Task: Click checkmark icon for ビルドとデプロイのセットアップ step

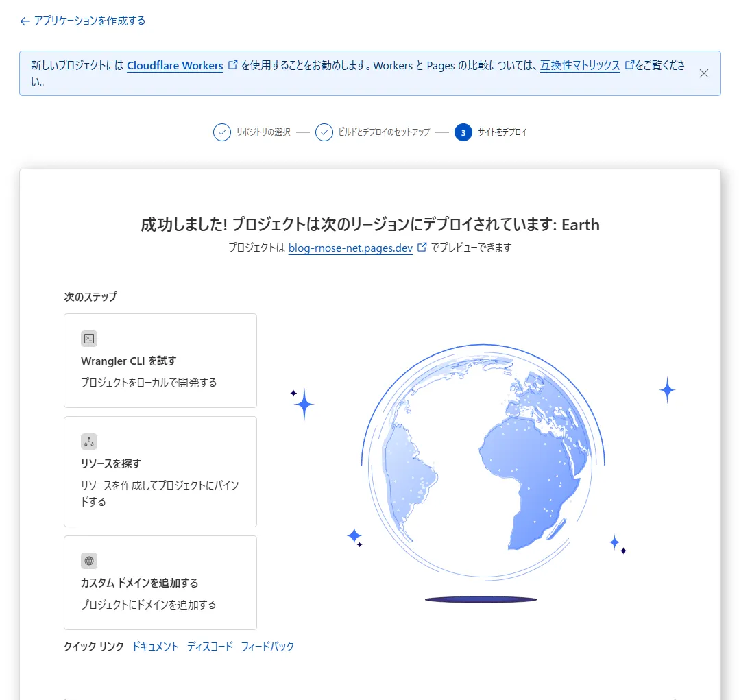Action: (x=324, y=132)
